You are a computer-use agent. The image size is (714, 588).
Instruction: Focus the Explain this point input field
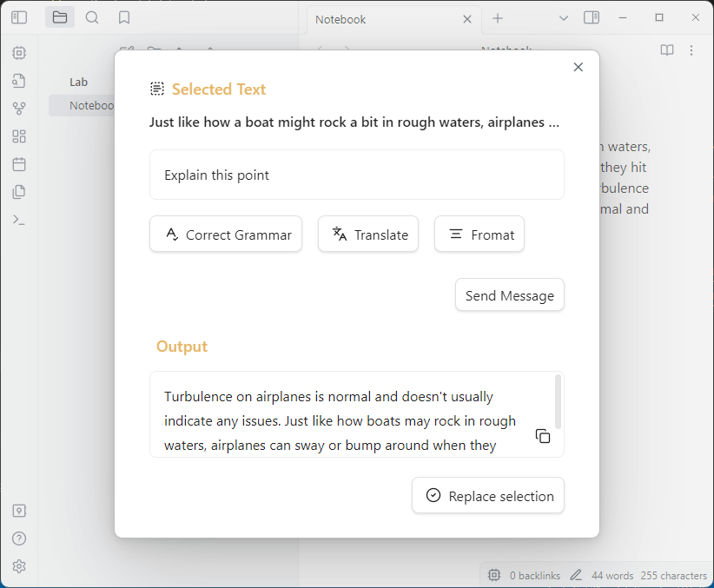click(357, 175)
